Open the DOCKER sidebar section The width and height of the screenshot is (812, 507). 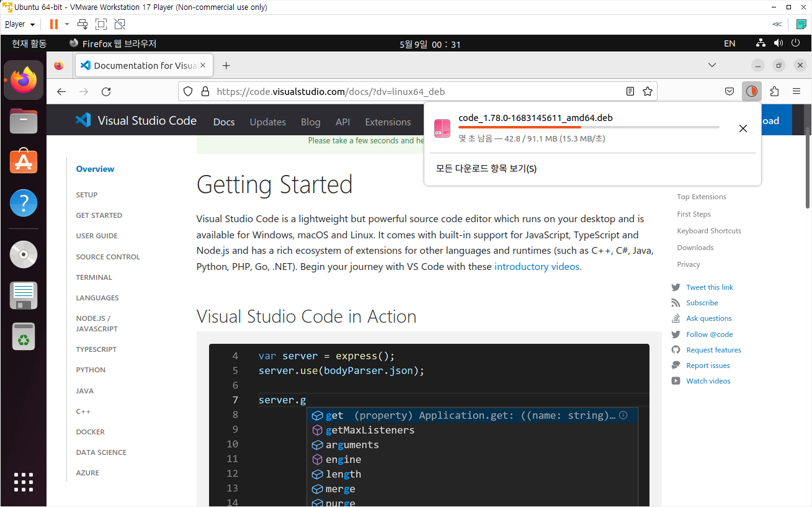(x=90, y=432)
